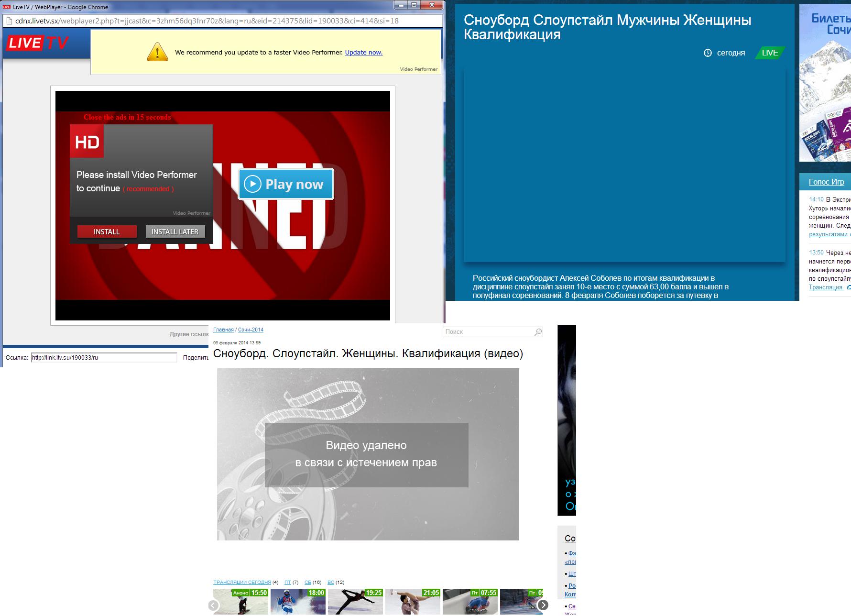
Task: Show next broadcasts with the right carousel arrow
Action: [x=543, y=605]
